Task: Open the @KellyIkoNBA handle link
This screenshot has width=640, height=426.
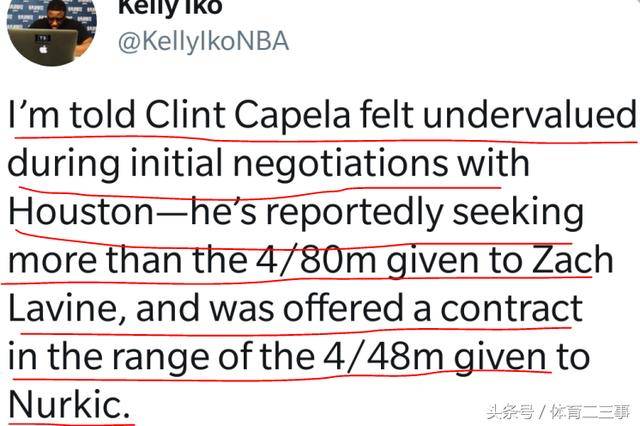Action: tap(204, 42)
